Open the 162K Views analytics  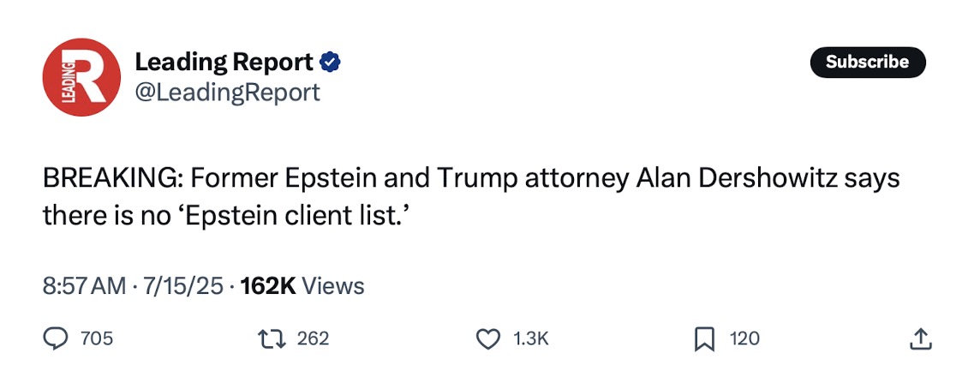click(x=302, y=286)
